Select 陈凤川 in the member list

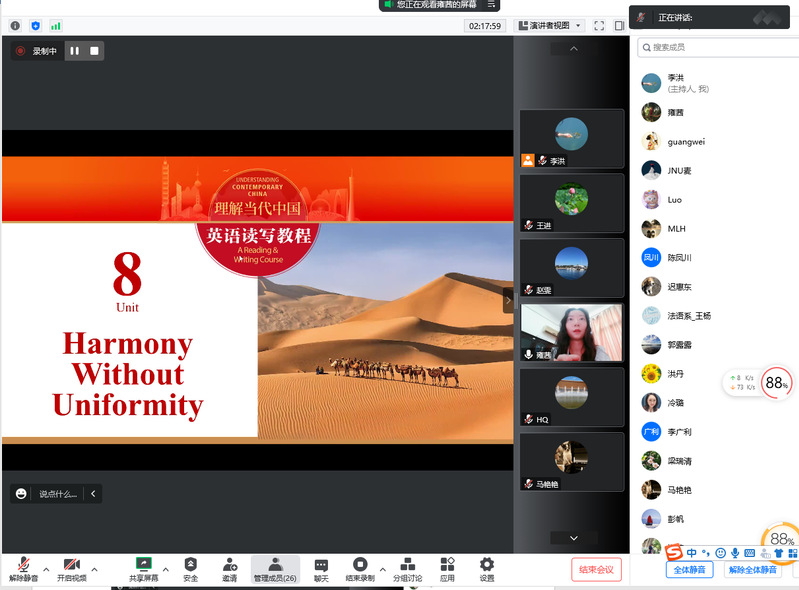tap(680, 257)
